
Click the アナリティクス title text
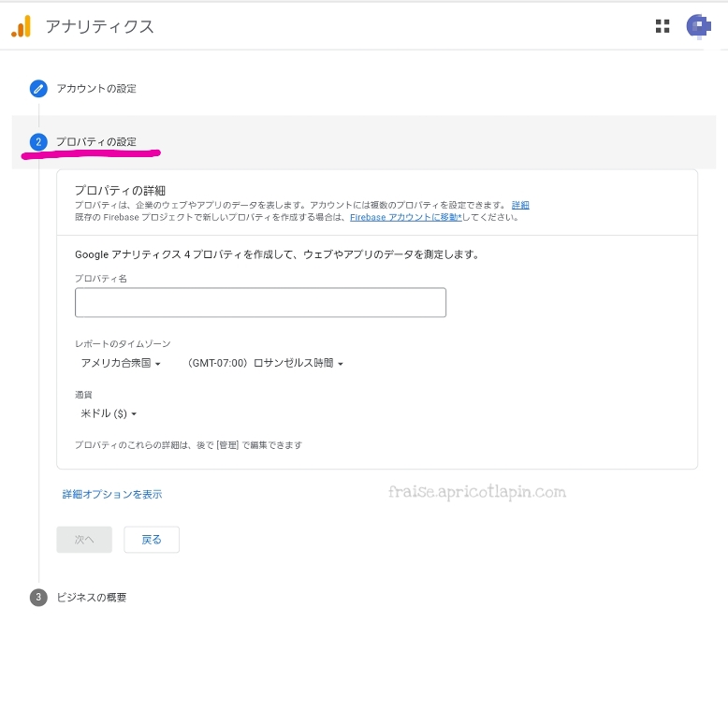point(100,26)
